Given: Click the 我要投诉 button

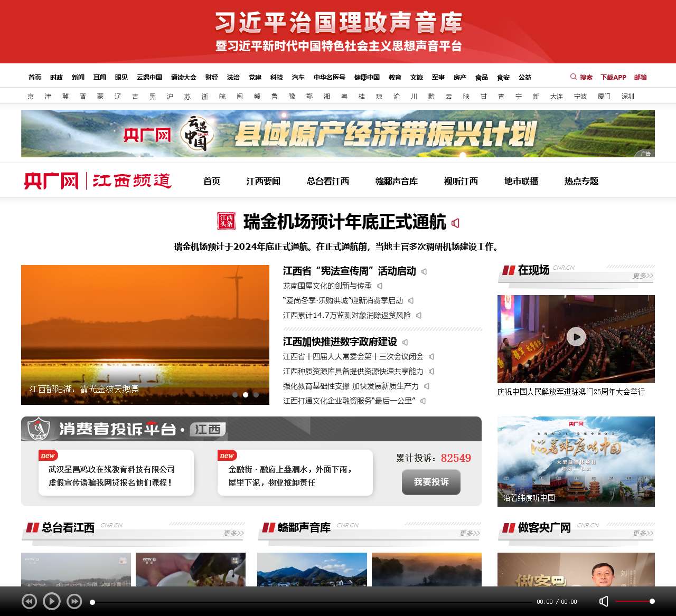Looking at the screenshot, I should pyautogui.click(x=431, y=482).
